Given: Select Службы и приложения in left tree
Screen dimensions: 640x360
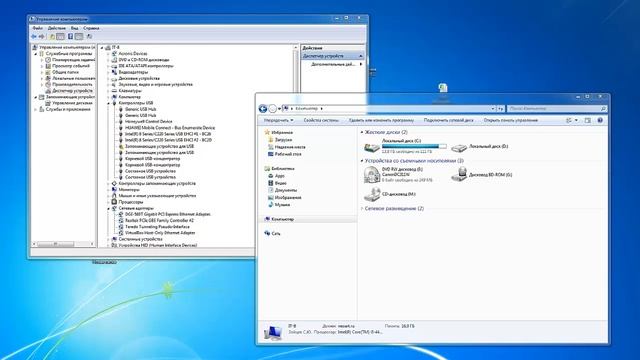Looking at the screenshot, I should click(64, 109).
